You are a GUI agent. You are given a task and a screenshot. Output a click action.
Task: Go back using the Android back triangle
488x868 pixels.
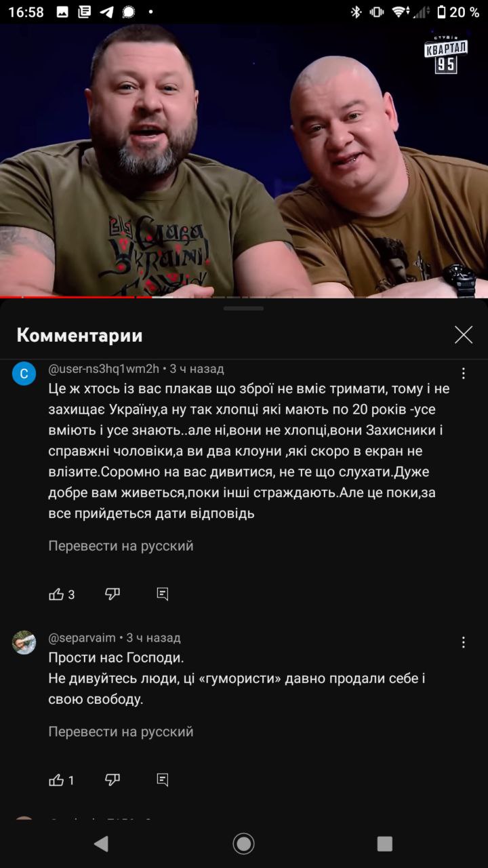(x=101, y=844)
